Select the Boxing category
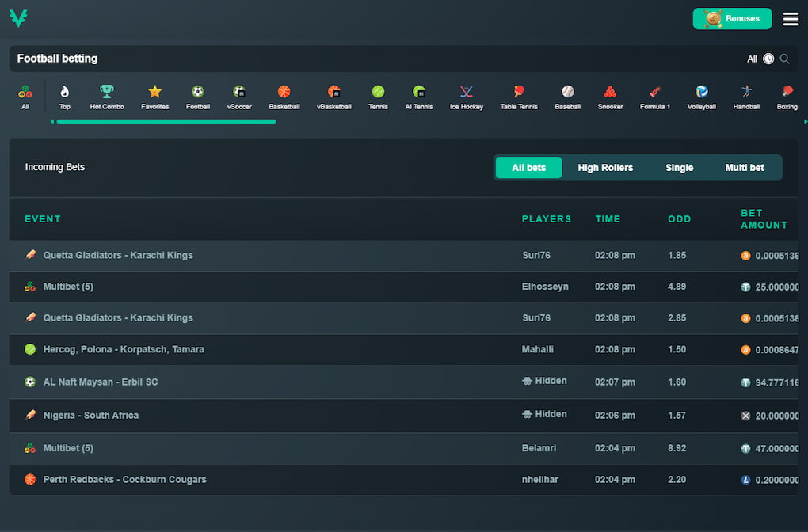Image resolution: width=808 pixels, height=532 pixels. coord(787,97)
